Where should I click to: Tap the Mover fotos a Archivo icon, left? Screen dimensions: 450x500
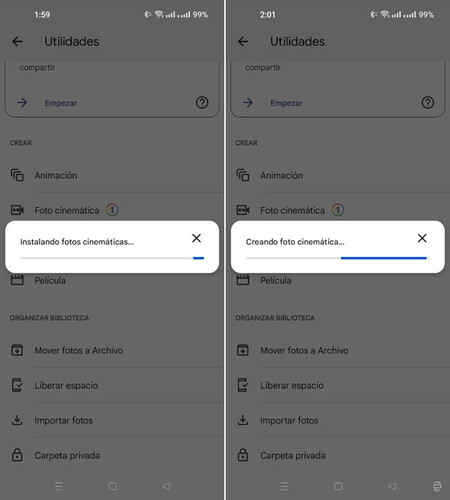pyautogui.click(x=17, y=350)
